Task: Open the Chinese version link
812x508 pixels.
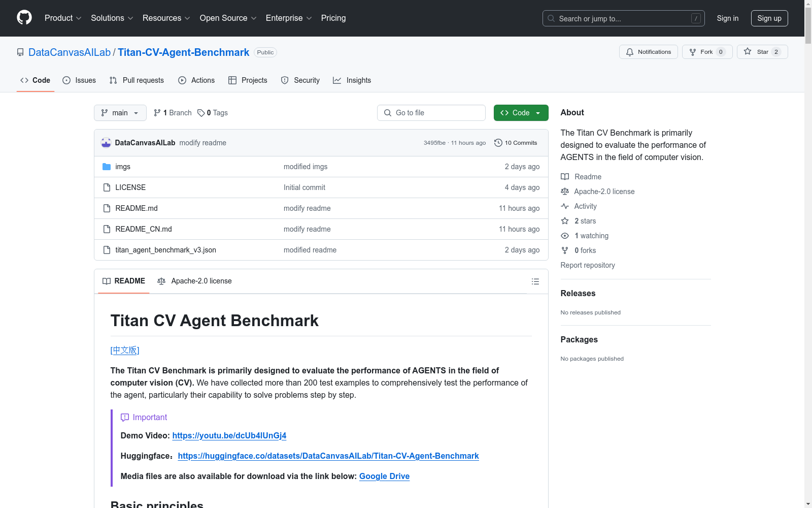Action: coord(125,350)
